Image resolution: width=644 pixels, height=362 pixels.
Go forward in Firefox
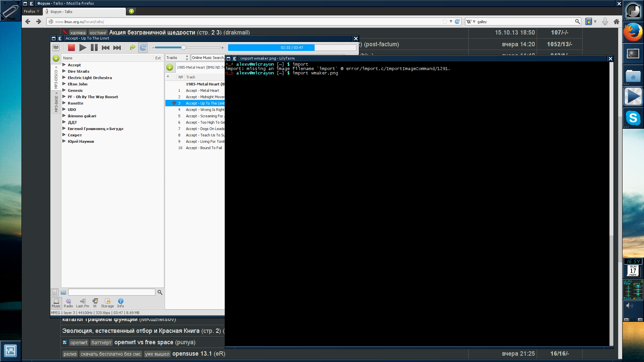39,21
